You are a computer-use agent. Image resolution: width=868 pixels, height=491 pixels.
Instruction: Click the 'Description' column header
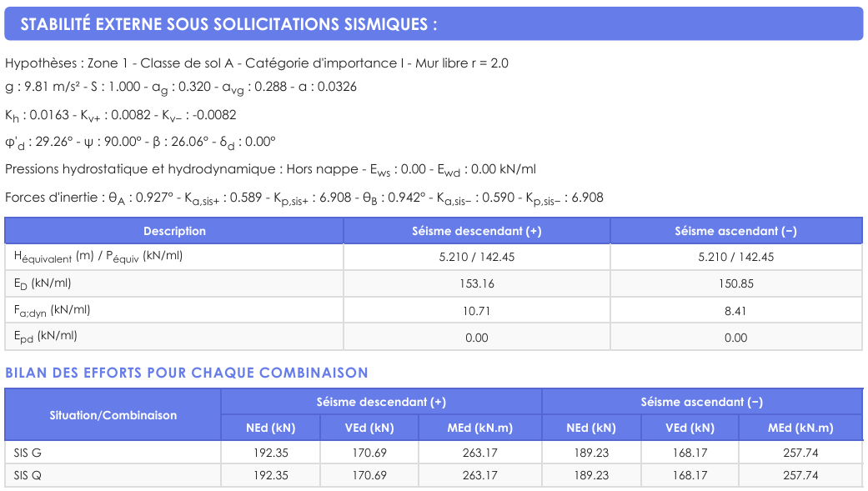coord(174,231)
